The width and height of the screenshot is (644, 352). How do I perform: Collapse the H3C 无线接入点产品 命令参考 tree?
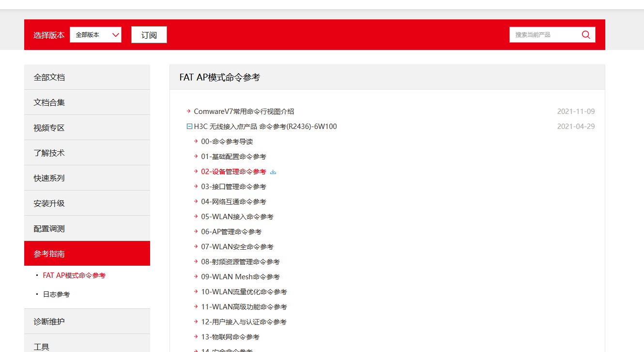pyautogui.click(x=189, y=127)
